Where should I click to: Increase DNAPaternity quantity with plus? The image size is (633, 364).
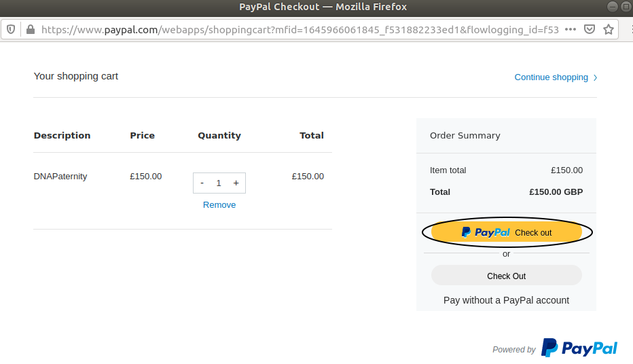[x=236, y=183]
